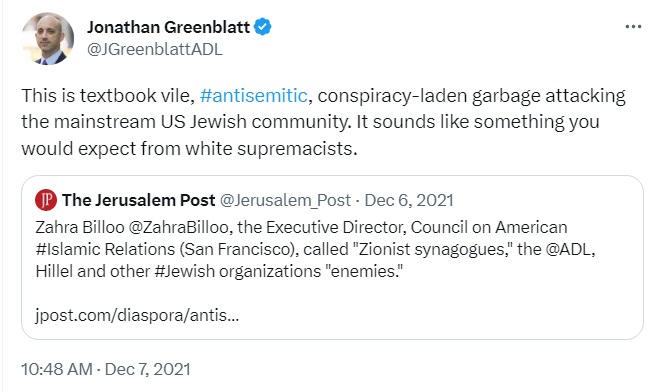Click the @ZahraBilloo mention
This screenshot has width=654, height=392.
pos(179,227)
